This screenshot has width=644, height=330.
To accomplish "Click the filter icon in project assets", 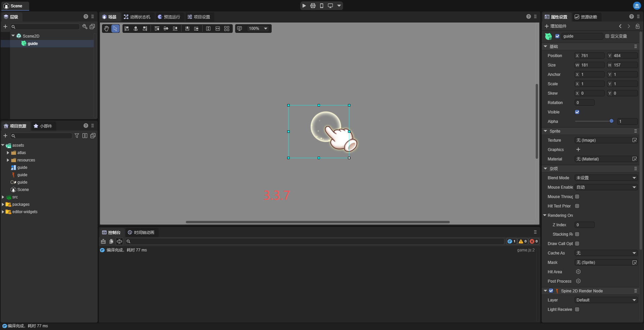I will [77, 136].
